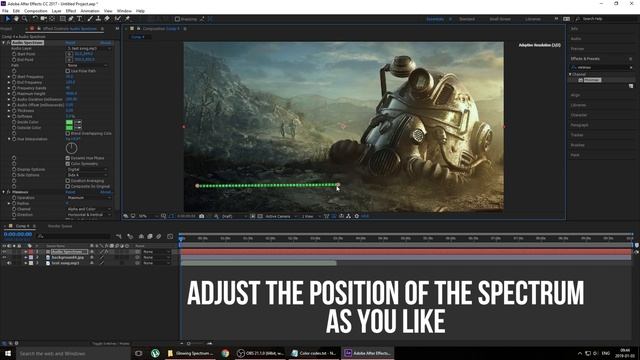Select the Brush tool

[x=90, y=19]
